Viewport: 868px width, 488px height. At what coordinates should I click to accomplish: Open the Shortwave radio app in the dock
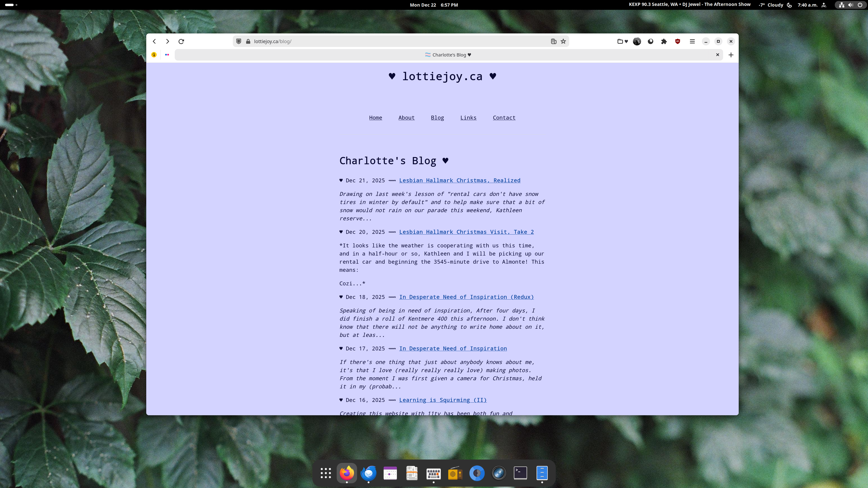(455, 473)
